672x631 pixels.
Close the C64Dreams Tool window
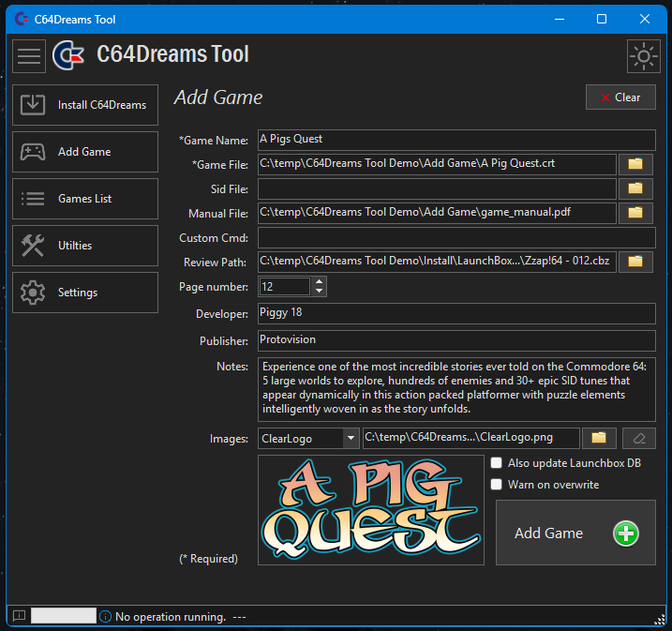click(645, 19)
